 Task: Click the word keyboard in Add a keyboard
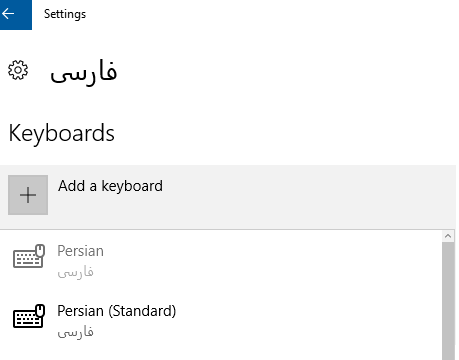(x=132, y=186)
